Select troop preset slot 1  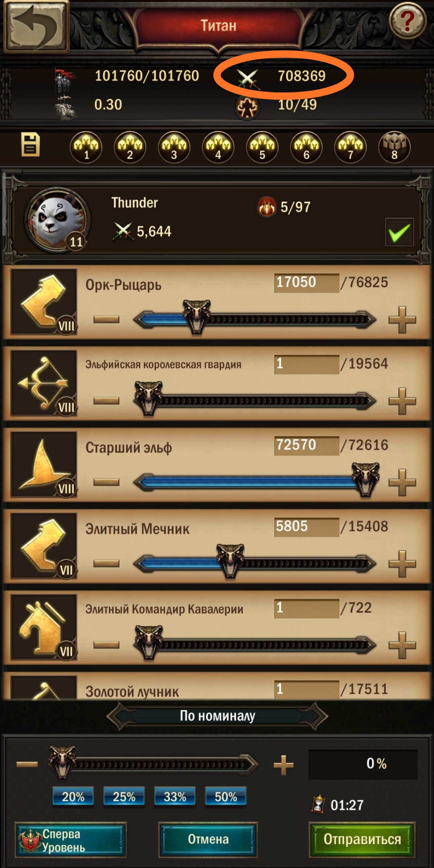pyautogui.click(x=86, y=147)
